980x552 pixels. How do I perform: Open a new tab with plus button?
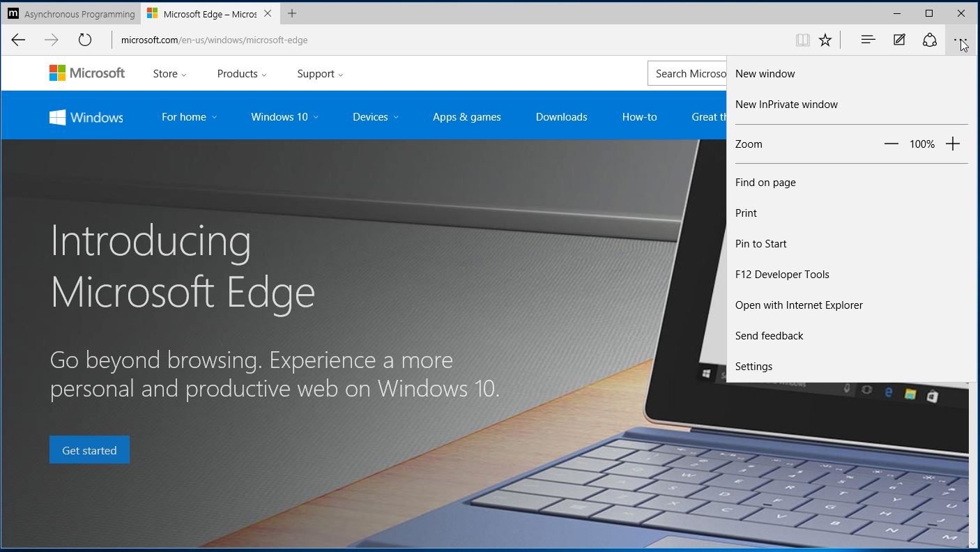[x=292, y=14]
